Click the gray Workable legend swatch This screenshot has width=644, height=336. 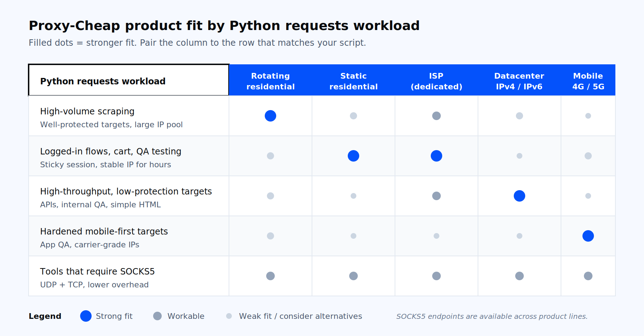pos(157,316)
